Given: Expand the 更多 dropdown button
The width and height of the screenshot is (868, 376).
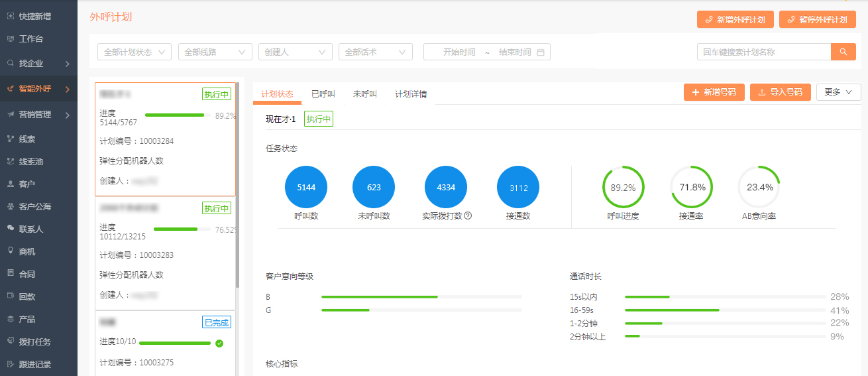Looking at the screenshot, I should pyautogui.click(x=838, y=92).
